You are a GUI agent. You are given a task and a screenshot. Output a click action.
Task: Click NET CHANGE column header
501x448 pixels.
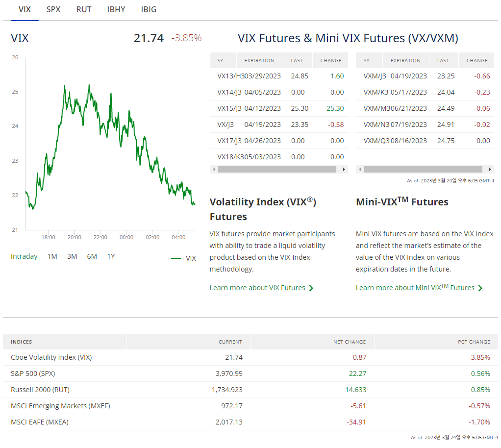[x=312, y=342]
